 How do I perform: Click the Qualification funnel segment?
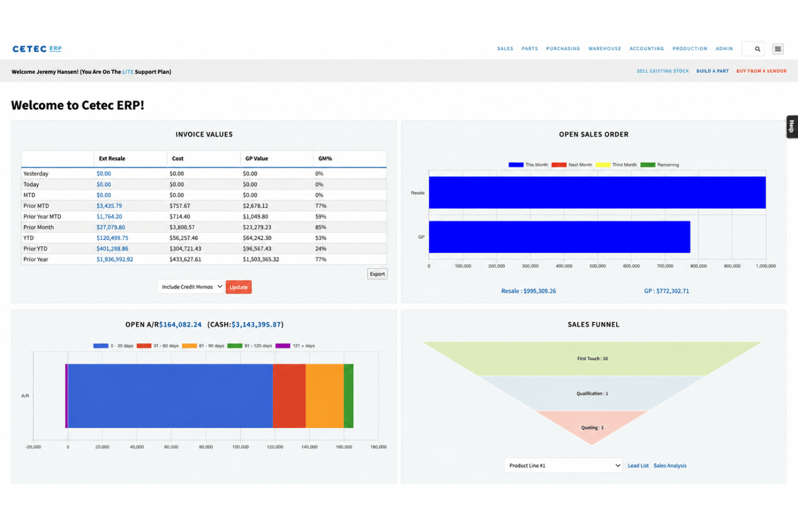coord(592,393)
